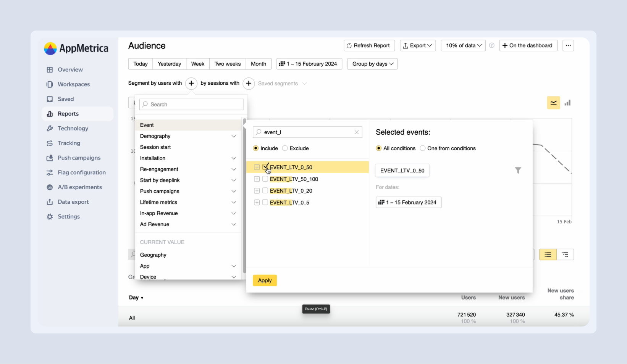Open the 'Group by days' dropdown

point(372,64)
